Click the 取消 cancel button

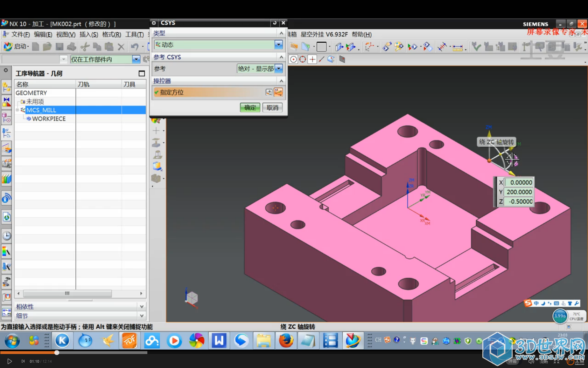pyautogui.click(x=272, y=108)
